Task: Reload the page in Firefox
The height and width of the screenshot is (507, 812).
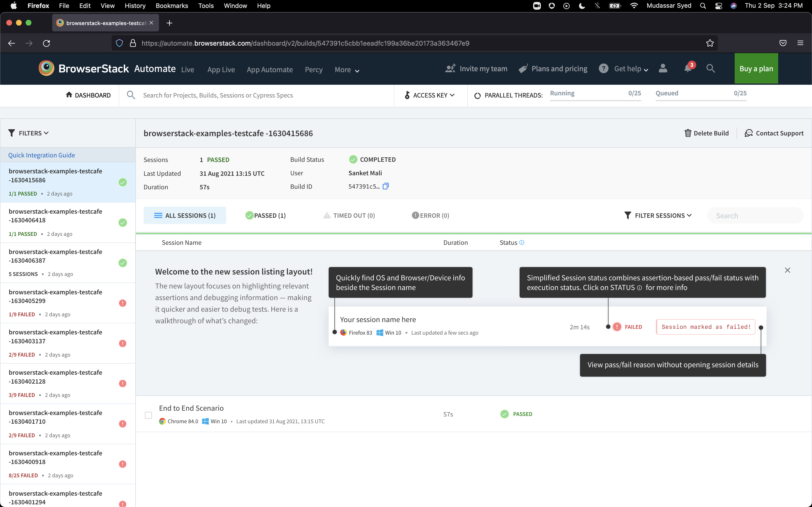Action: pyautogui.click(x=47, y=43)
